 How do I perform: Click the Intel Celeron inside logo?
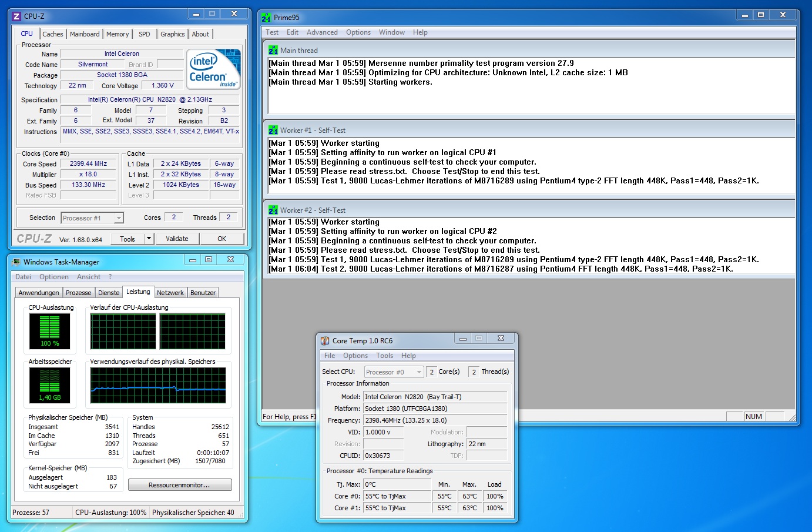click(x=214, y=69)
